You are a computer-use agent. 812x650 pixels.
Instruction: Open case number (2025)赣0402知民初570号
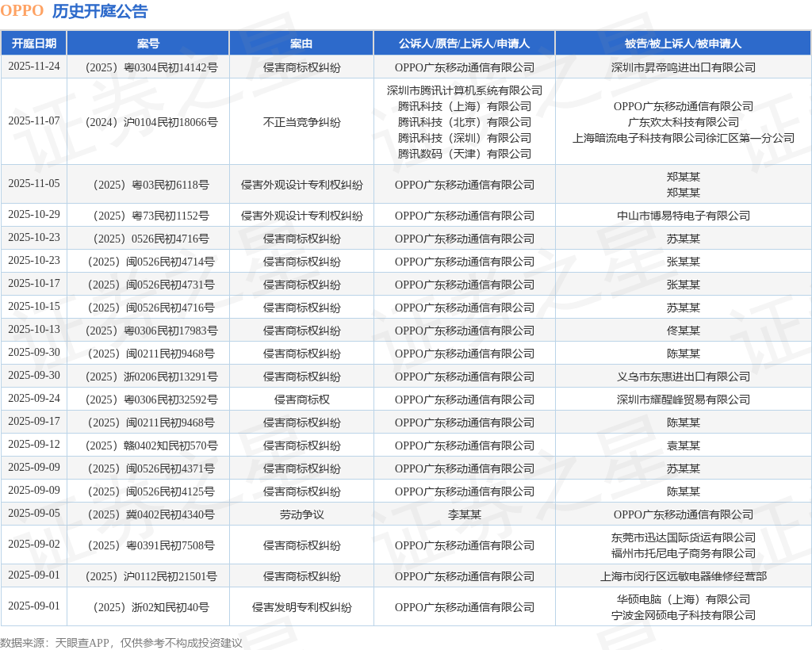(x=147, y=445)
